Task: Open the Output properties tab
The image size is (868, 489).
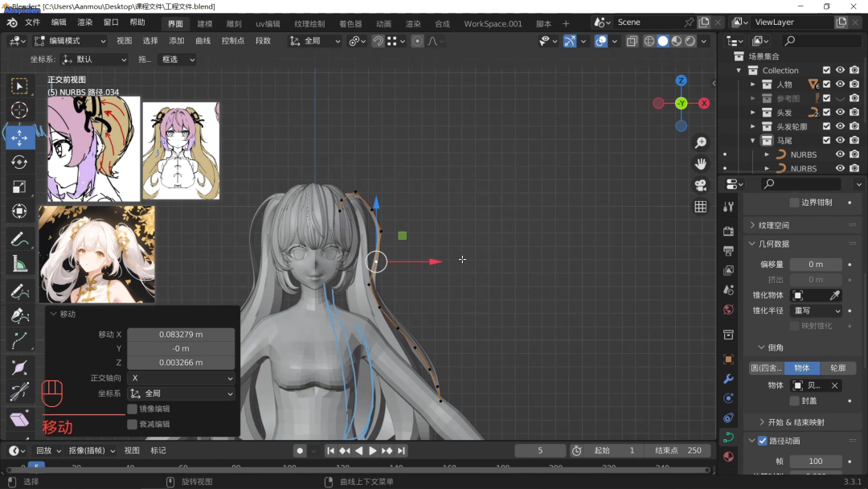Action: 728,251
